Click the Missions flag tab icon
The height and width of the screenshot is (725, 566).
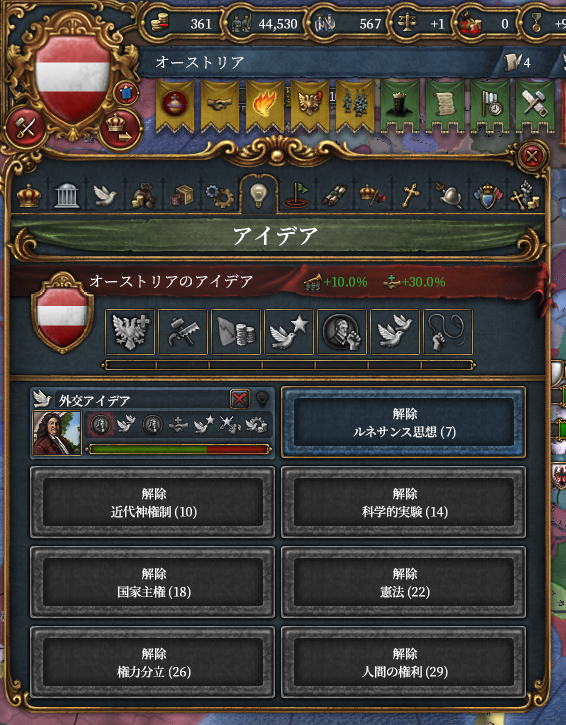[x=296, y=196]
